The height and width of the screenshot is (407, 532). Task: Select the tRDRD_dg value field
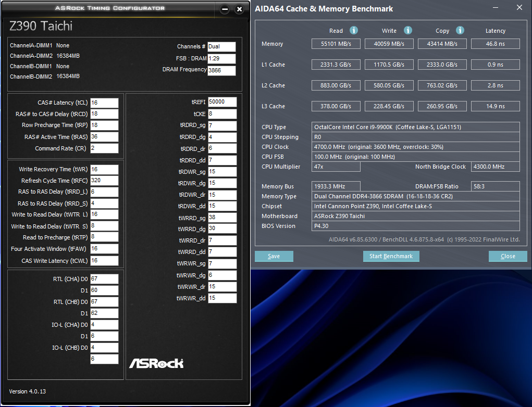point(222,137)
